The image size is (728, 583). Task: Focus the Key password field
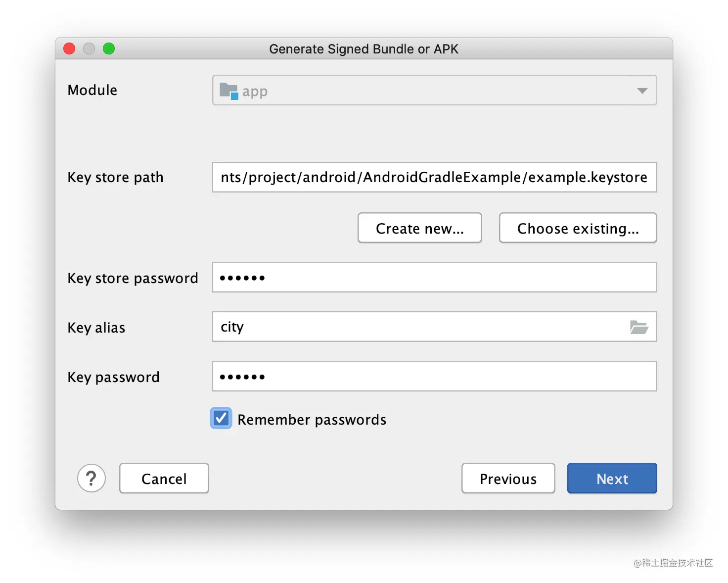[434, 376]
